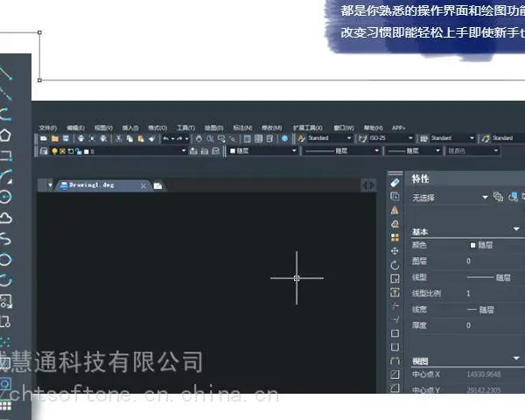Activate the Pan hand tool
Image resolution: width=525 pixels, height=420 pixels.
pos(199,138)
